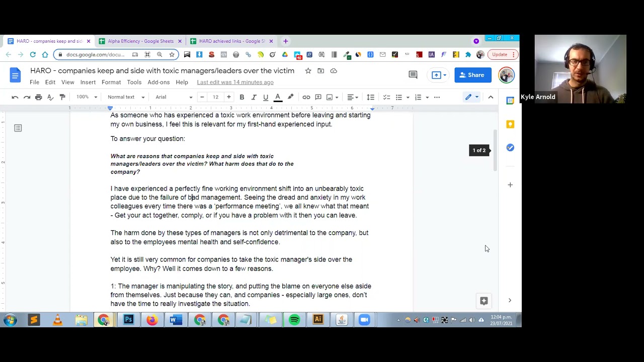Insert a link with chain icon
644x362 pixels.
pyautogui.click(x=306, y=97)
